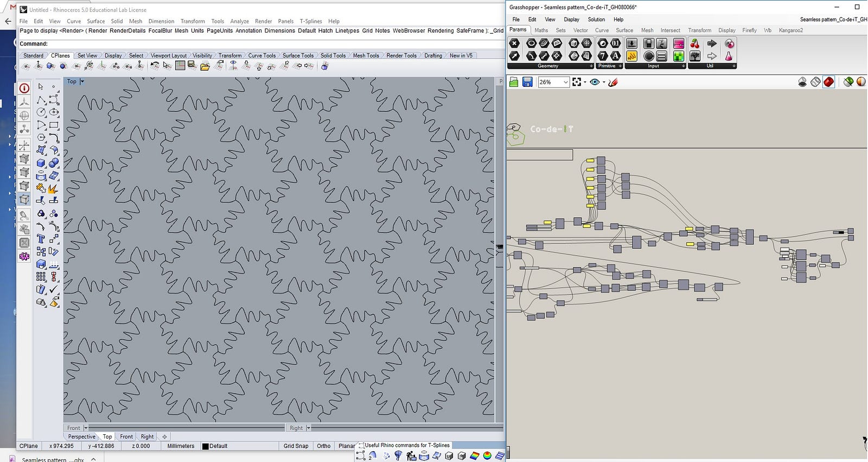Image resolution: width=868 pixels, height=462 pixels.
Task: Expand the Geometry component panel
Action: coord(591,66)
